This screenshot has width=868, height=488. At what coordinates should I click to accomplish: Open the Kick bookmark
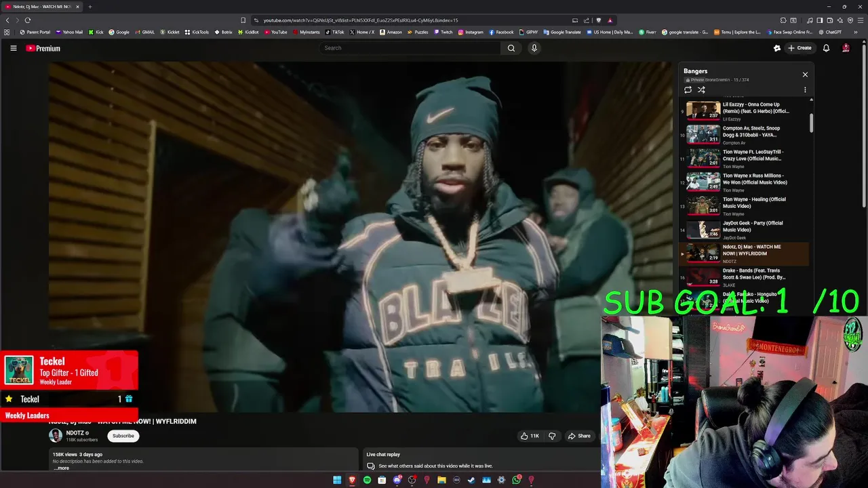click(x=96, y=32)
